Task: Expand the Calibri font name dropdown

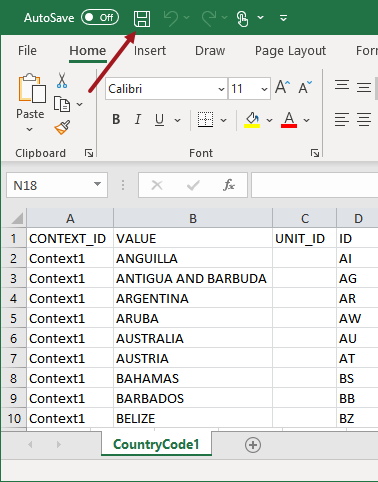Action: 221,89
